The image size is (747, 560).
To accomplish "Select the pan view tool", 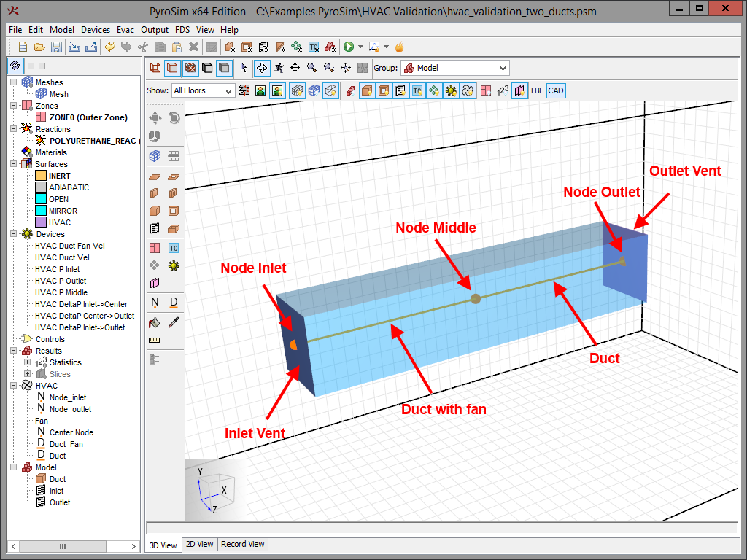I will (x=295, y=68).
